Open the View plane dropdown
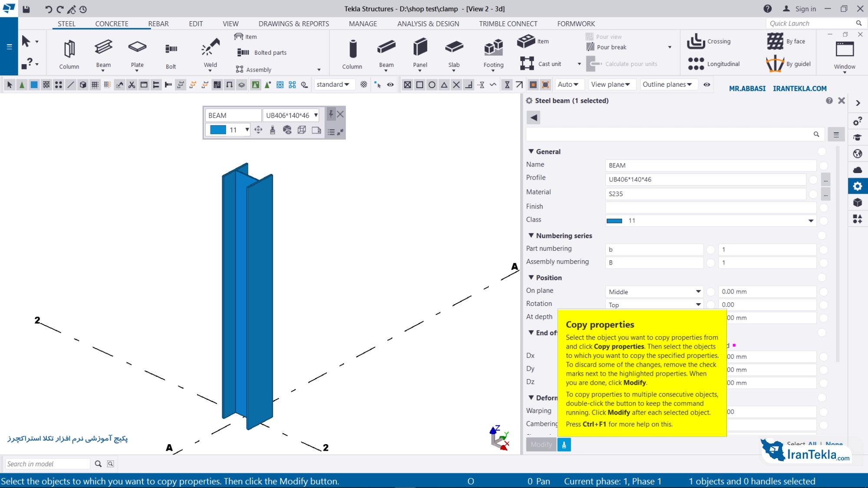868x488 pixels. click(x=611, y=85)
